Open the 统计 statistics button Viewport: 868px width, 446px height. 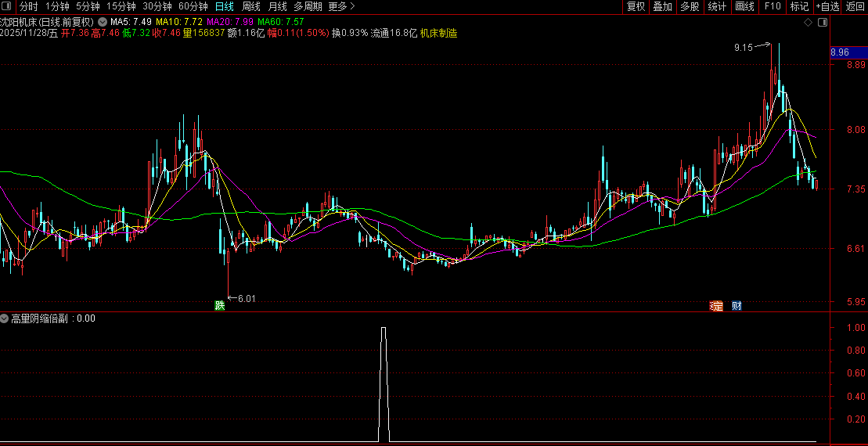tap(717, 6)
